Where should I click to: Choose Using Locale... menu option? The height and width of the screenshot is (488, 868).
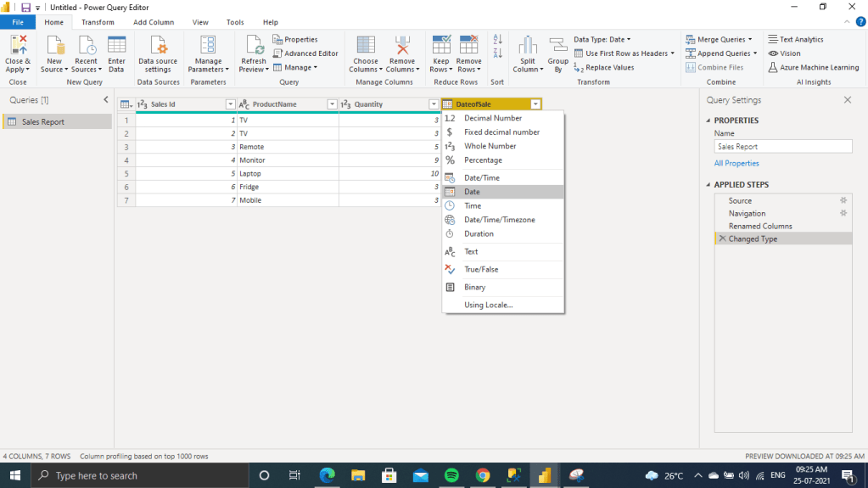pyautogui.click(x=488, y=305)
